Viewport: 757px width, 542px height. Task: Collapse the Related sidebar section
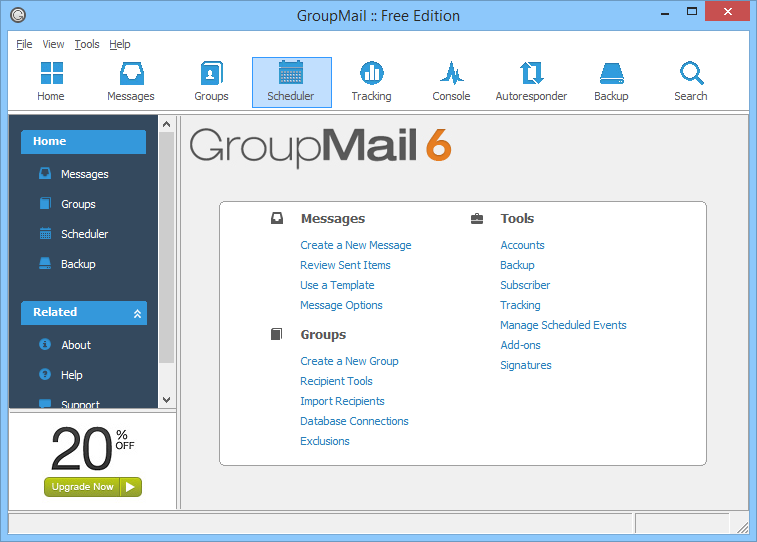tap(137, 314)
